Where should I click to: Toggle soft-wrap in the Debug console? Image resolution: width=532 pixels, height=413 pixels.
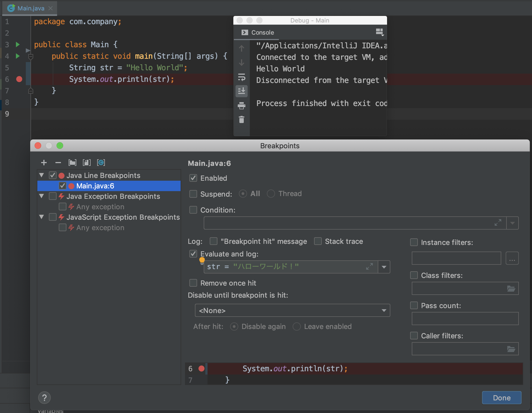[x=242, y=77]
